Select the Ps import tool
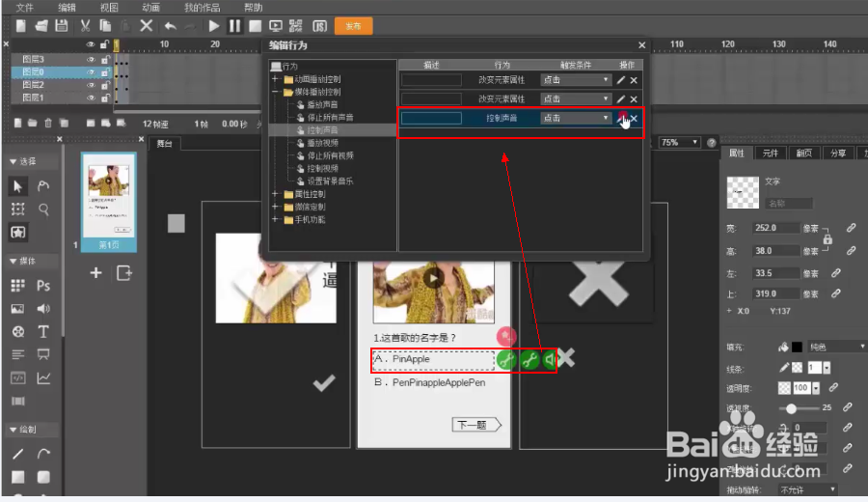 pyautogui.click(x=43, y=286)
